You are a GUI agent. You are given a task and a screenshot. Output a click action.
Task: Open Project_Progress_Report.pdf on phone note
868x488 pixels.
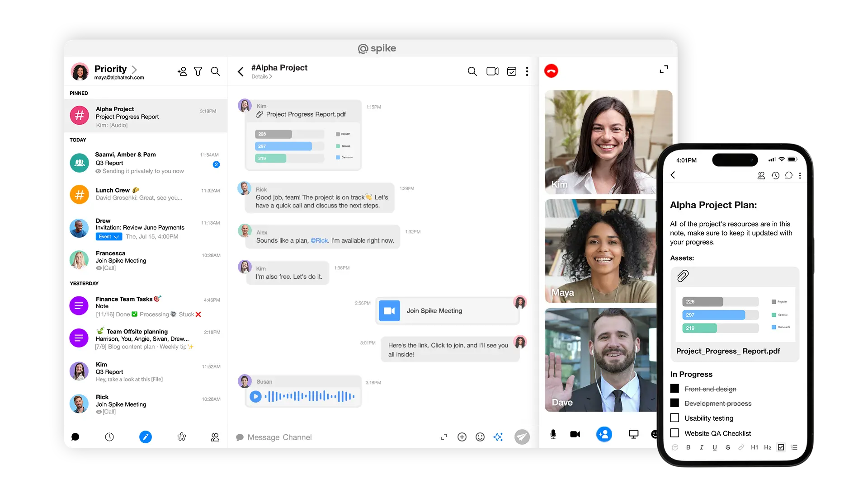pos(735,314)
